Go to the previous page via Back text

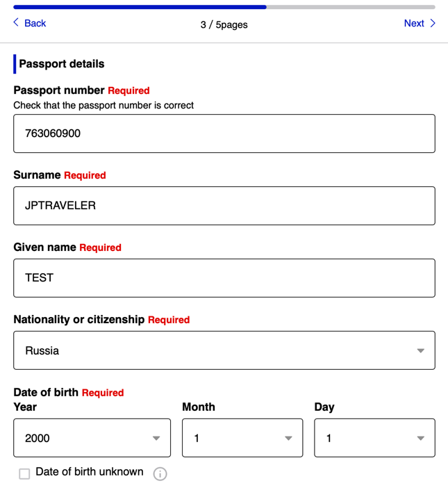tap(35, 24)
